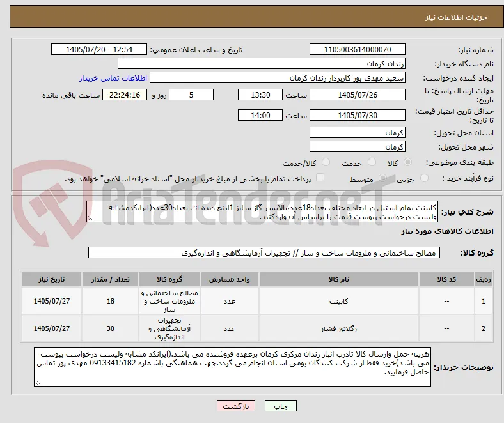Click the goods group field مصالح ساختمانی
504x423 pixels.
click(x=264, y=252)
